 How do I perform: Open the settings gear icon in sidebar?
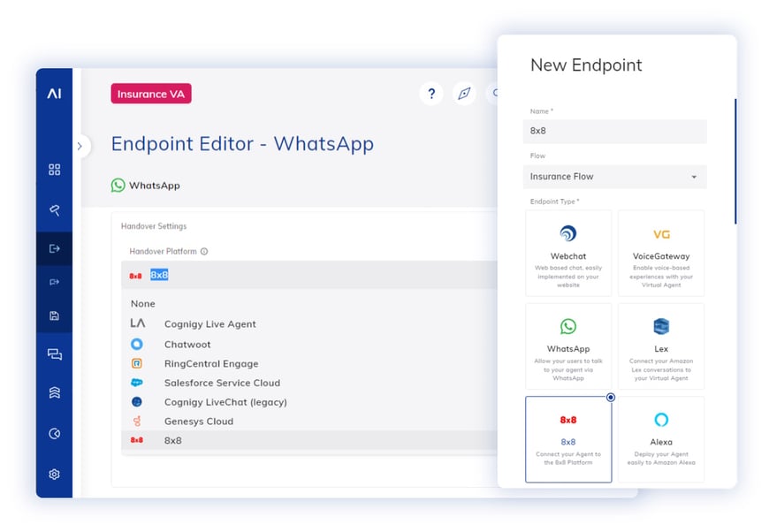click(55, 475)
